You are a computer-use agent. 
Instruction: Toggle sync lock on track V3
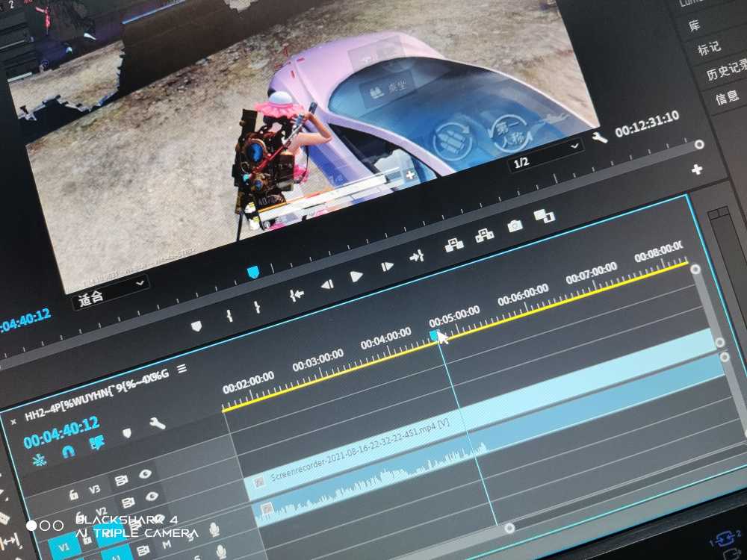tap(120, 481)
